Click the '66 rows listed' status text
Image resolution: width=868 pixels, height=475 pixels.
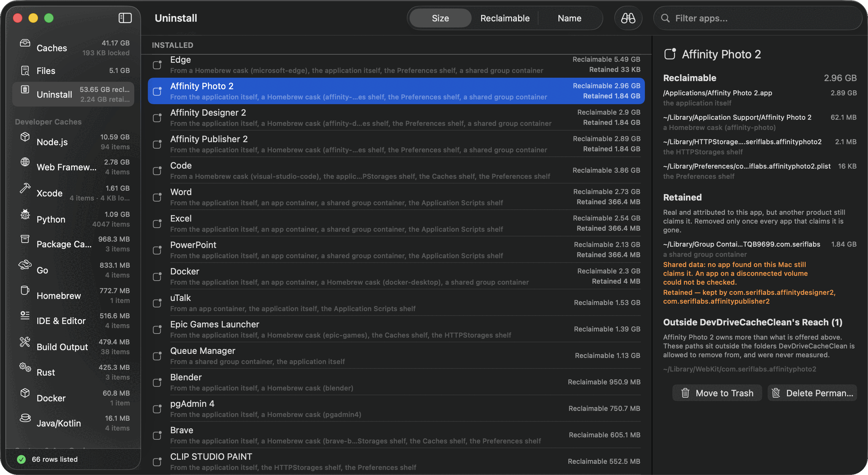pyautogui.click(x=55, y=459)
